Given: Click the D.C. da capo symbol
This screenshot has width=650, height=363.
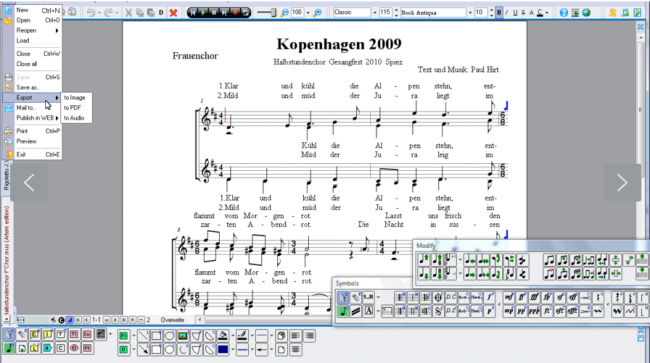Looking at the screenshot, I should coord(451,297).
